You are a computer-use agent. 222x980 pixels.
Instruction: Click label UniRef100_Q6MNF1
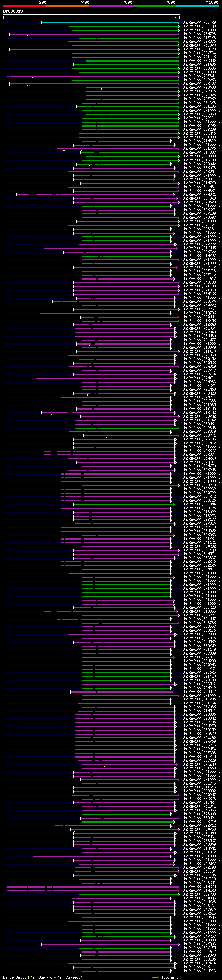tap(199, 569)
